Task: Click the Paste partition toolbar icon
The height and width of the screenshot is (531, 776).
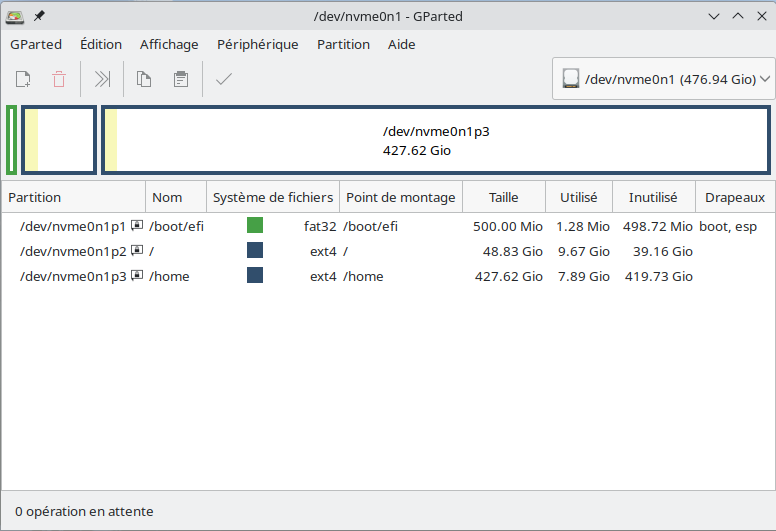Action: click(x=181, y=79)
